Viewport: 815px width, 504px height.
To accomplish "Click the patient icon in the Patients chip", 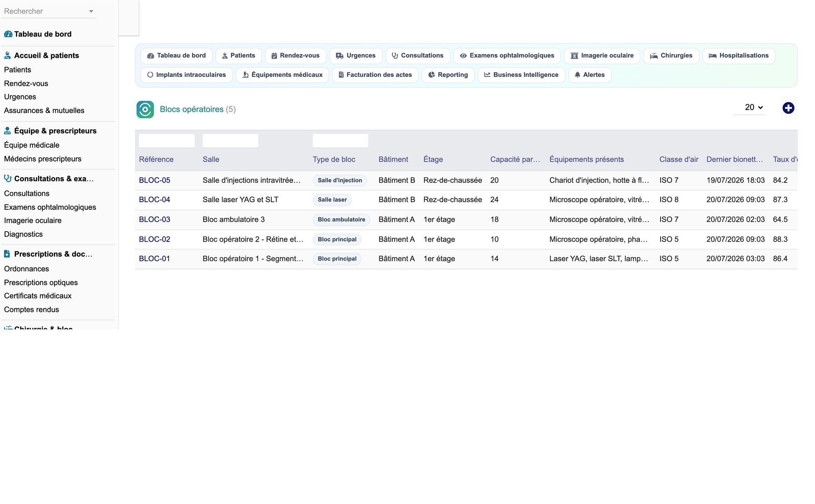I will [x=225, y=56].
